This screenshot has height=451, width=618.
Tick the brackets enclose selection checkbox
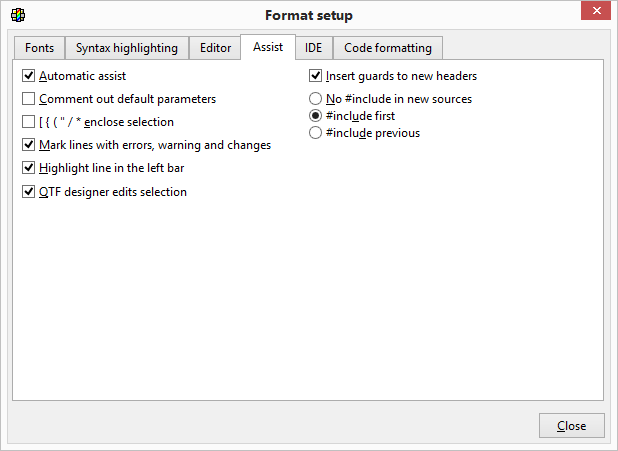pyautogui.click(x=29, y=122)
